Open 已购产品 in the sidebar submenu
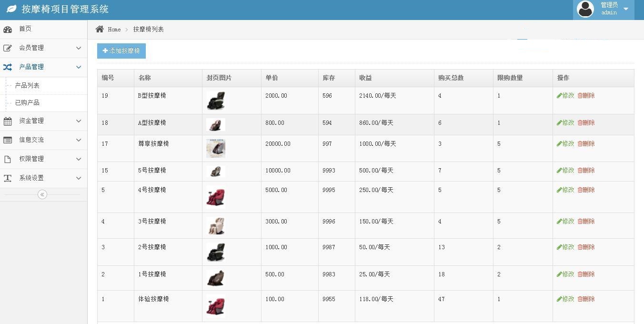The image size is (644, 324). [x=27, y=103]
